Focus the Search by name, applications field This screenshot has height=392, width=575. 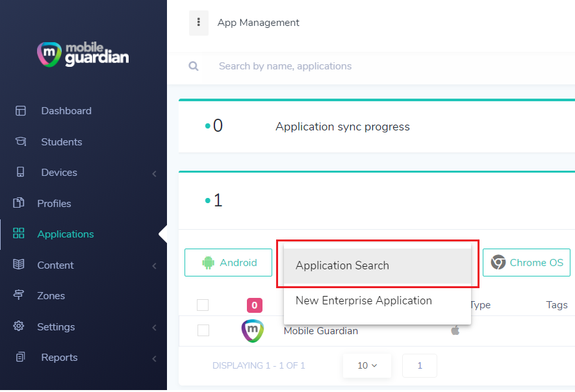click(x=389, y=66)
